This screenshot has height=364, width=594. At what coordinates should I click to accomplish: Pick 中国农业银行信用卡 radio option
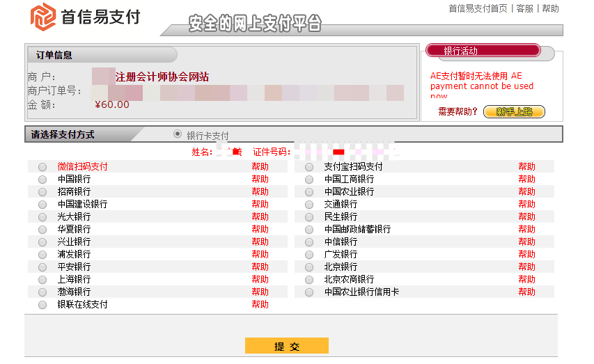pos(309,292)
